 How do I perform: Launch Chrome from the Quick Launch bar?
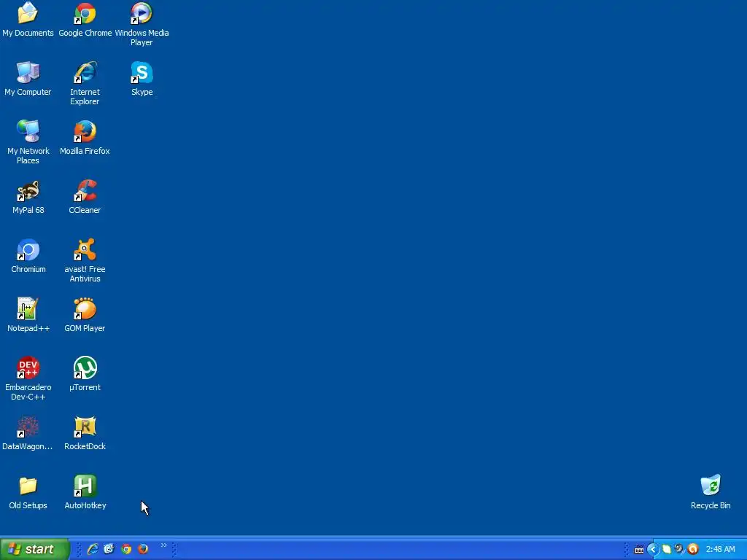click(126, 549)
